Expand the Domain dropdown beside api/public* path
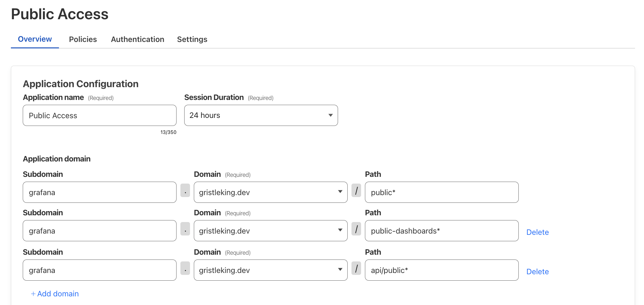This screenshot has width=644, height=305. 340,270
